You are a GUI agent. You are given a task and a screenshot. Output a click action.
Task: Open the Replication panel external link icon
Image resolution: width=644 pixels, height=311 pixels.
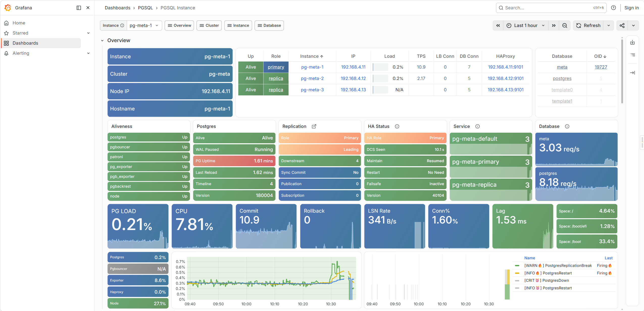[314, 126]
